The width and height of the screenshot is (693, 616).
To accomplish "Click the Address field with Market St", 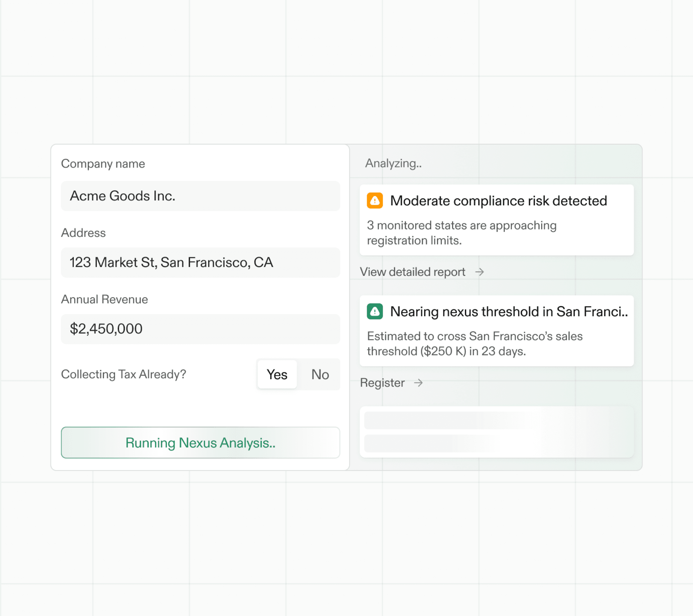I will click(201, 262).
